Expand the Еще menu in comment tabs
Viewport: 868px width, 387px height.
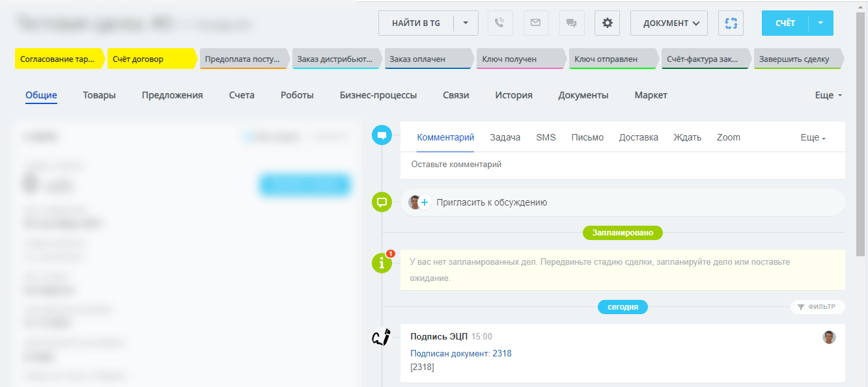813,138
